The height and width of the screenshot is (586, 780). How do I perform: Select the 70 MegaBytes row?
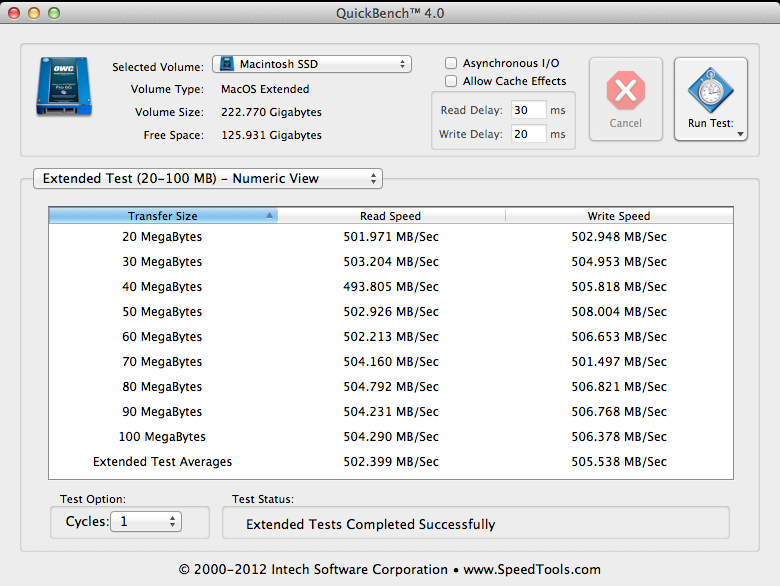(x=391, y=362)
